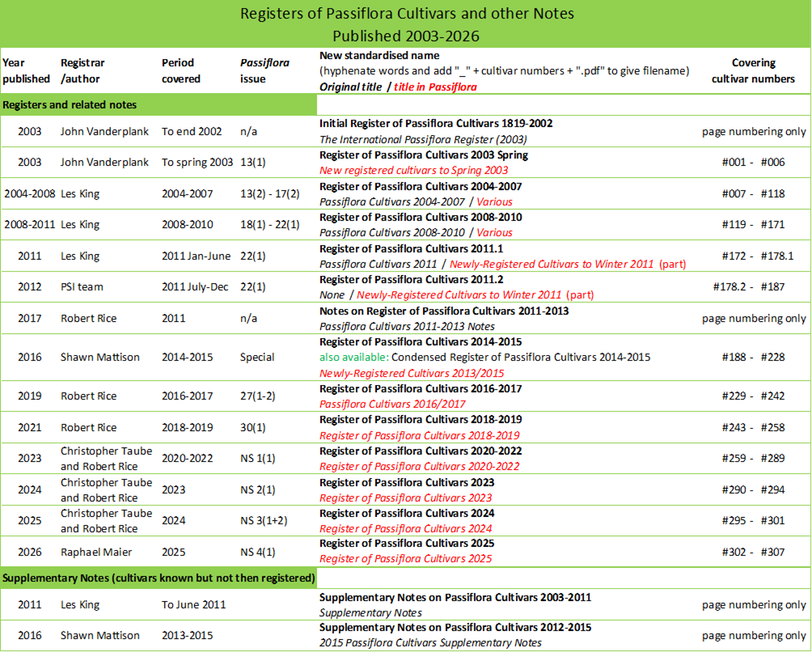Click the 'Passiflora issue' column header

point(264,71)
